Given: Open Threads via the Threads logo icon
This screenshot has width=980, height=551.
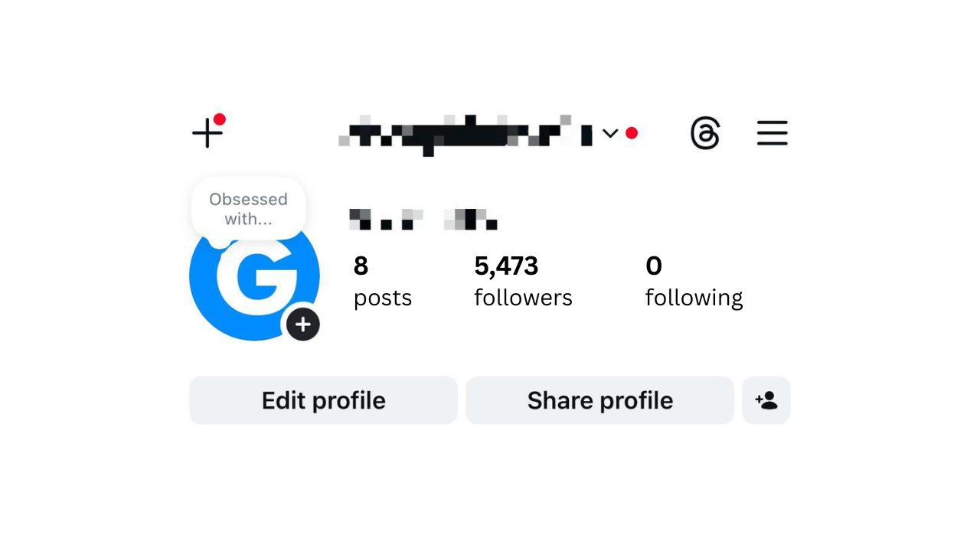Looking at the screenshot, I should (x=705, y=133).
